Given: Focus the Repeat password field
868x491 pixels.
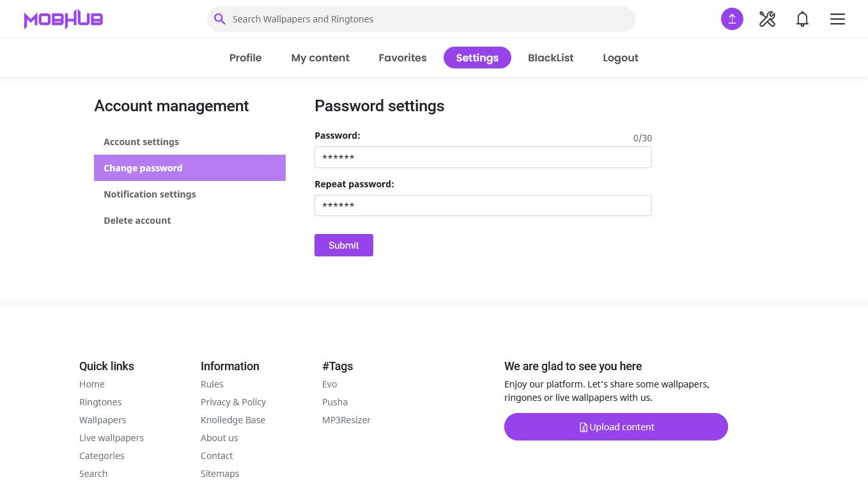Looking at the screenshot, I should pyautogui.click(x=483, y=206).
